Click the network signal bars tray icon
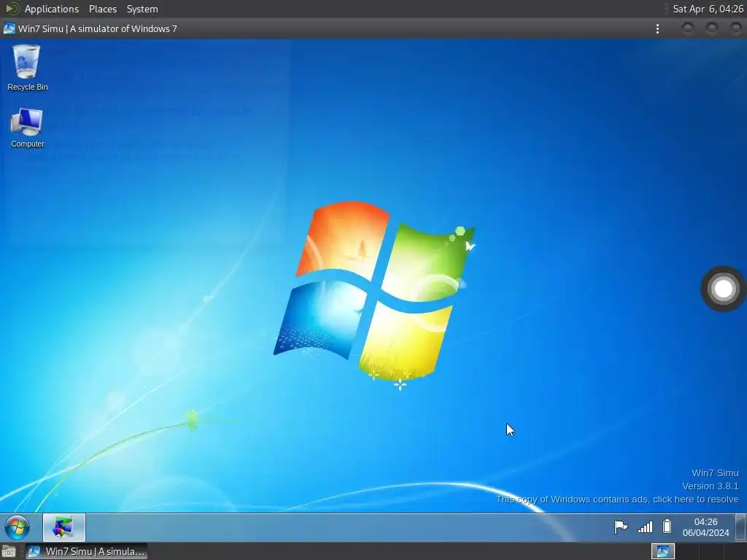This screenshot has width=747, height=560. tap(645, 527)
